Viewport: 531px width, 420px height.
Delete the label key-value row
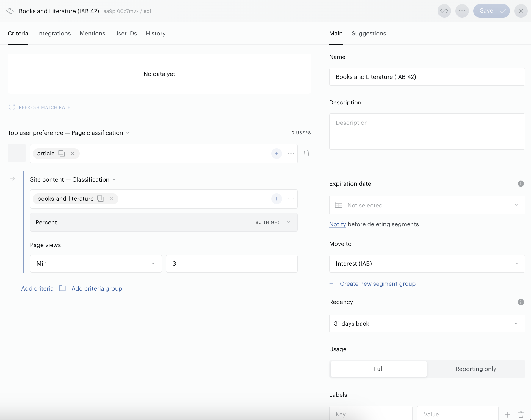pyautogui.click(x=521, y=414)
